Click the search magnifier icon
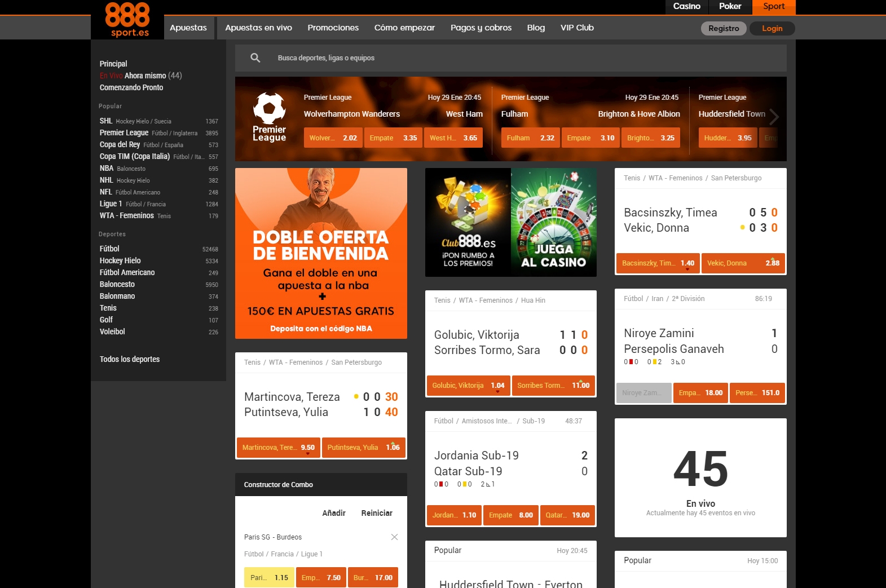The image size is (886, 588). [x=255, y=58]
